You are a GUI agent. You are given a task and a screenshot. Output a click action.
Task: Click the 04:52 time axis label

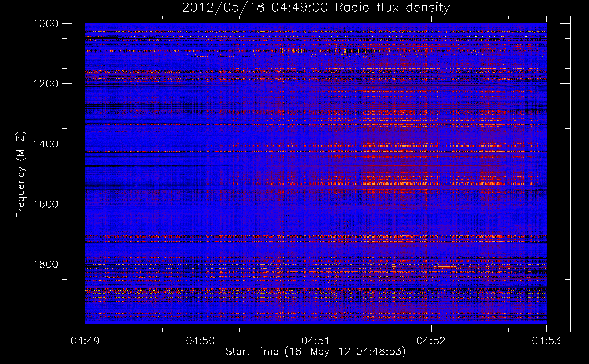tap(431, 341)
